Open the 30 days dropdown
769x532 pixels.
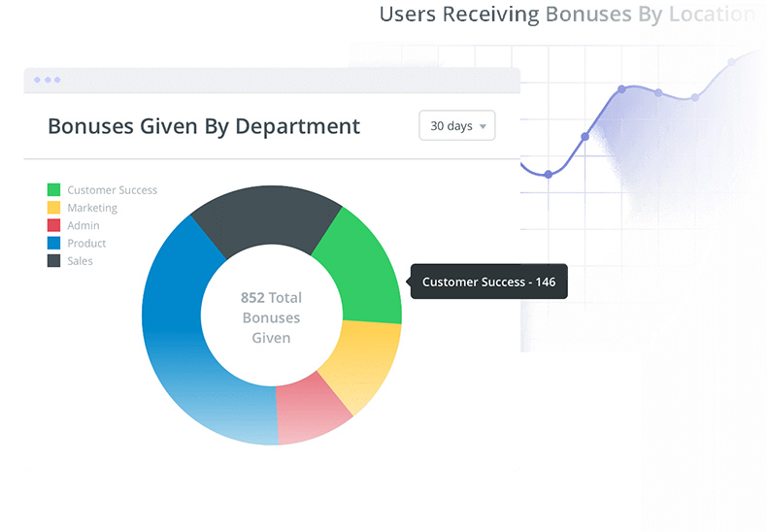point(456,125)
